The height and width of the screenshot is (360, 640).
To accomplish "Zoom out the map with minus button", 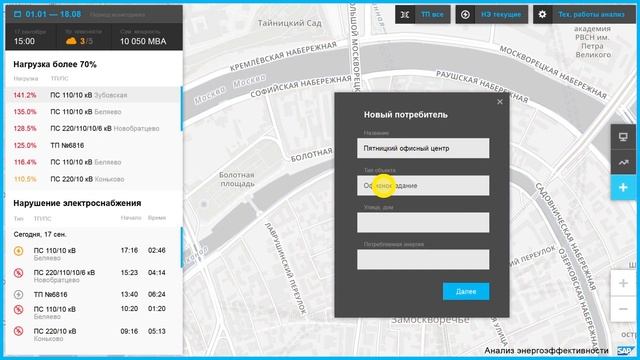I will coord(623,309).
